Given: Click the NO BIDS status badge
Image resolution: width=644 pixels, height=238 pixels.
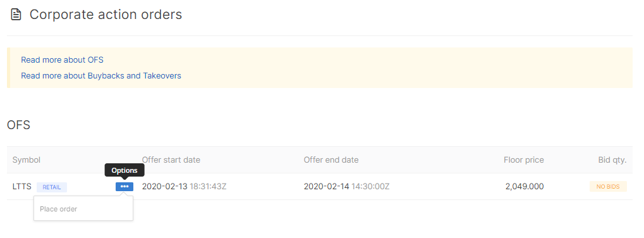Looking at the screenshot, I should pos(608,187).
